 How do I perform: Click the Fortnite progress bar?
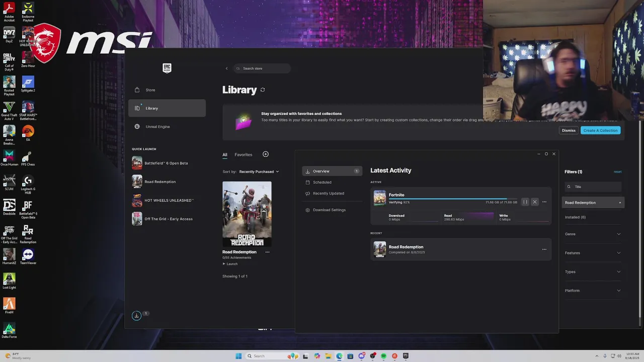point(453,199)
